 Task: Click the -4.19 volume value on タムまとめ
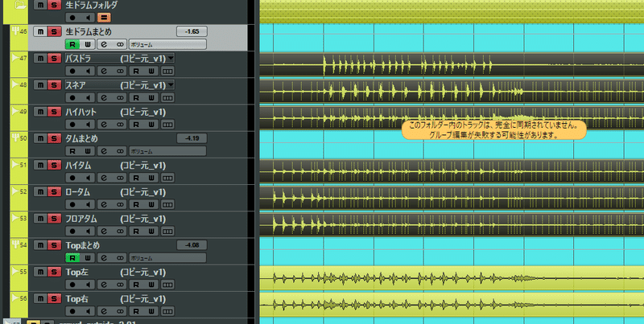tap(192, 138)
